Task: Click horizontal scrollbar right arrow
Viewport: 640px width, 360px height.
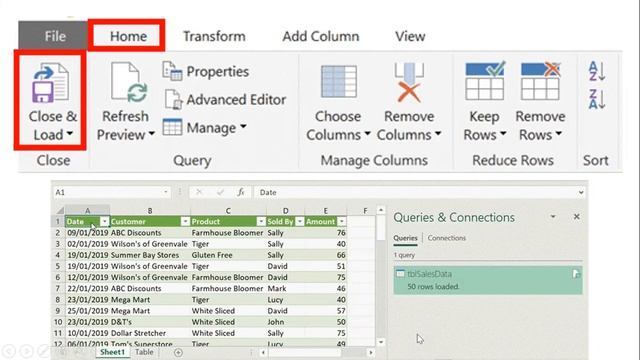Action: (x=371, y=352)
